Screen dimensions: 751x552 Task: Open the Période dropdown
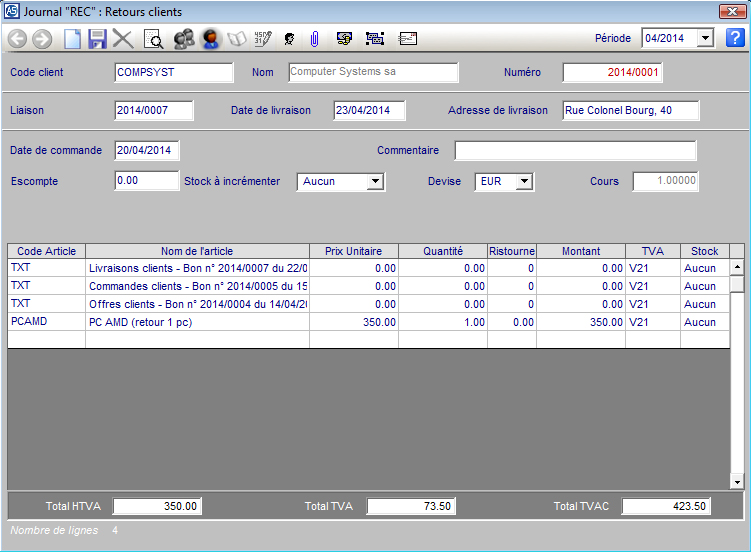click(x=705, y=38)
